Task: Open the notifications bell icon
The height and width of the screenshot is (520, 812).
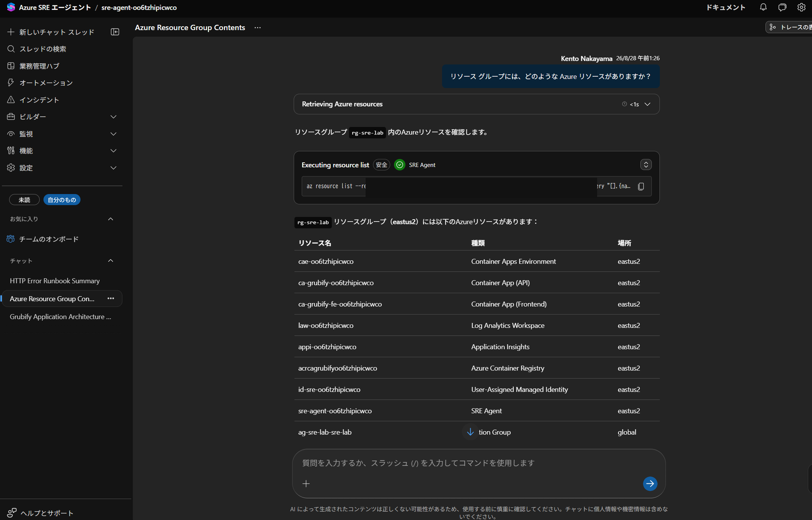Action: pos(763,7)
